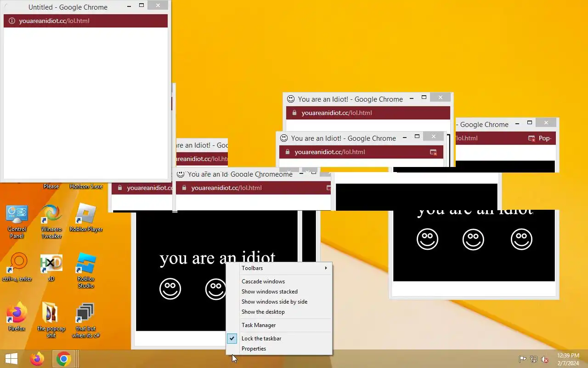Click the pop-up blocked icon beside 'Pop-'
Screen dimensions: 588x368
531,138
